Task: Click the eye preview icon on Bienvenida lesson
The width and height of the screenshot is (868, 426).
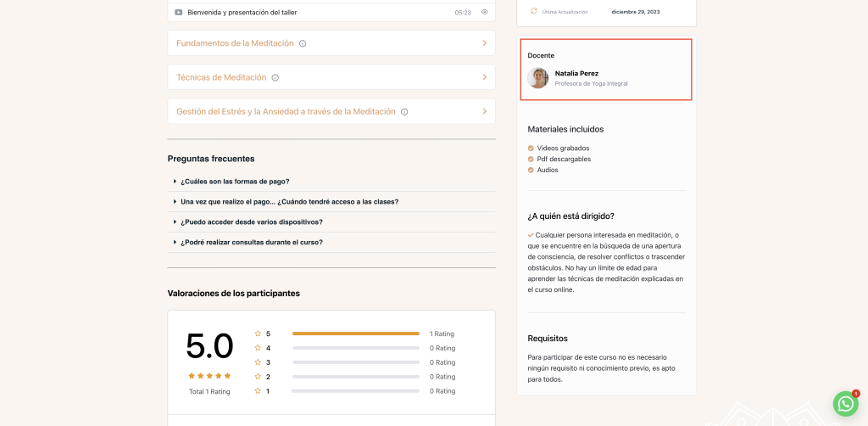Action: pyautogui.click(x=485, y=12)
